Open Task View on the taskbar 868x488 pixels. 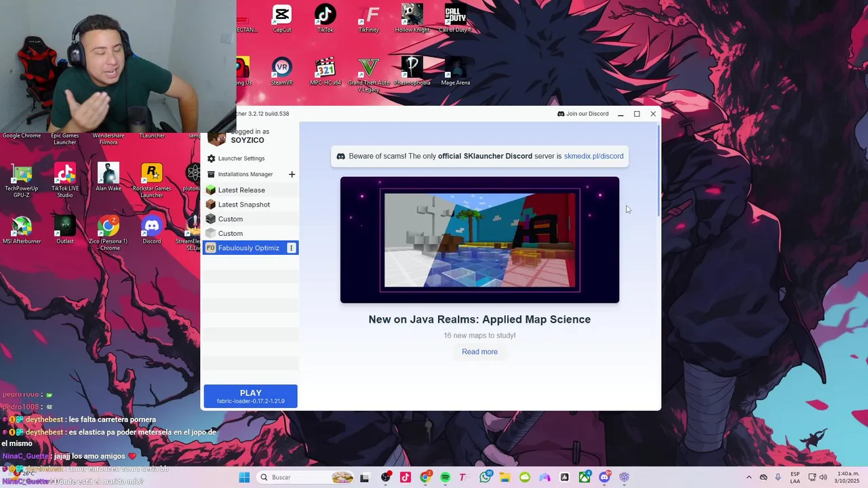pos(364,477)
